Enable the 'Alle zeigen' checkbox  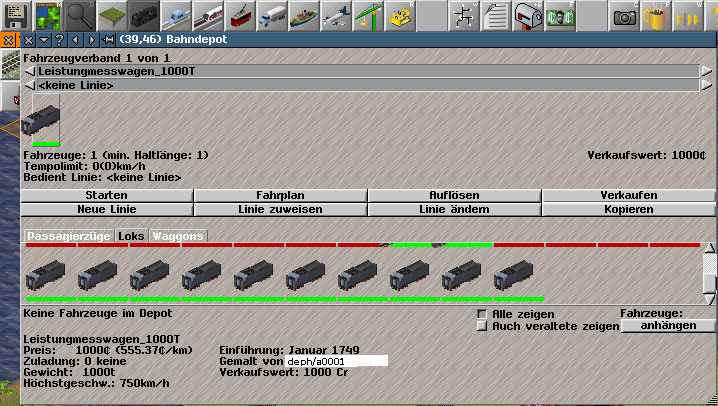pos(482,314)
